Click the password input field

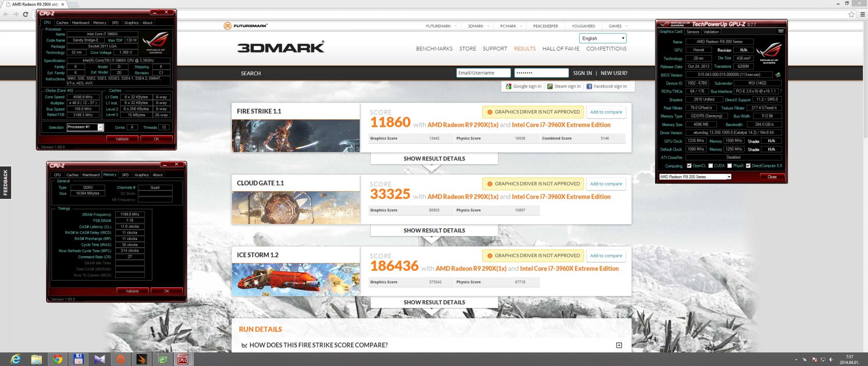541,73
